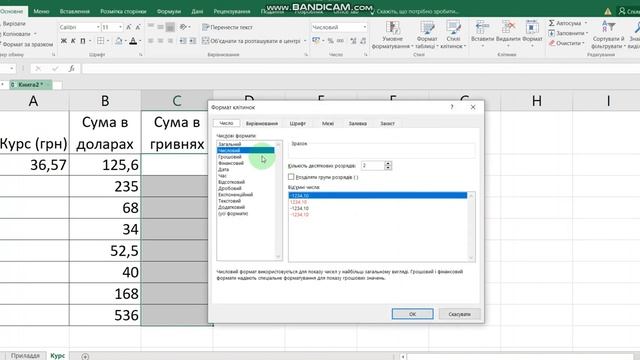The height and width of the screenshot is (360, 640).
Task: Click the Percent style icon
Action: 331,41
